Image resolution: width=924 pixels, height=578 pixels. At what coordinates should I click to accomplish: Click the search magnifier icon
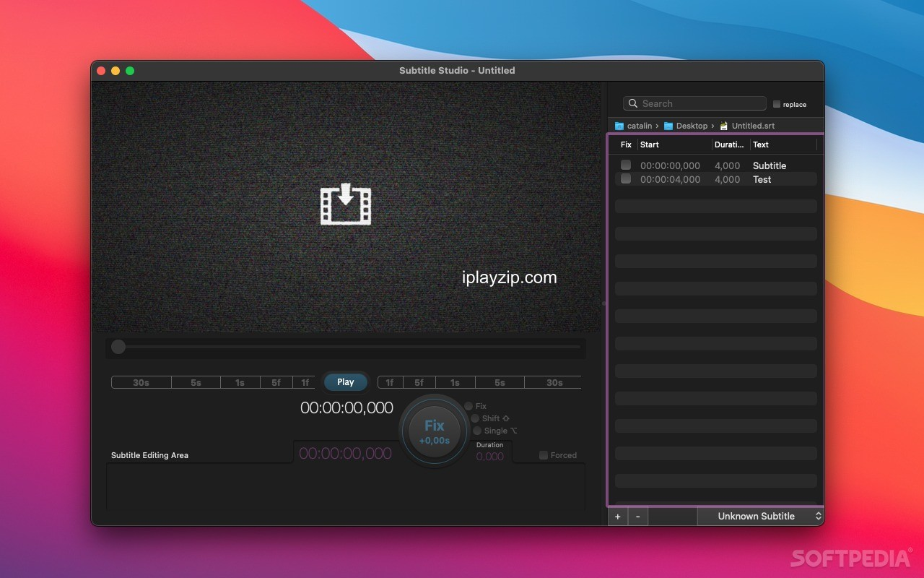coord(633,103)
